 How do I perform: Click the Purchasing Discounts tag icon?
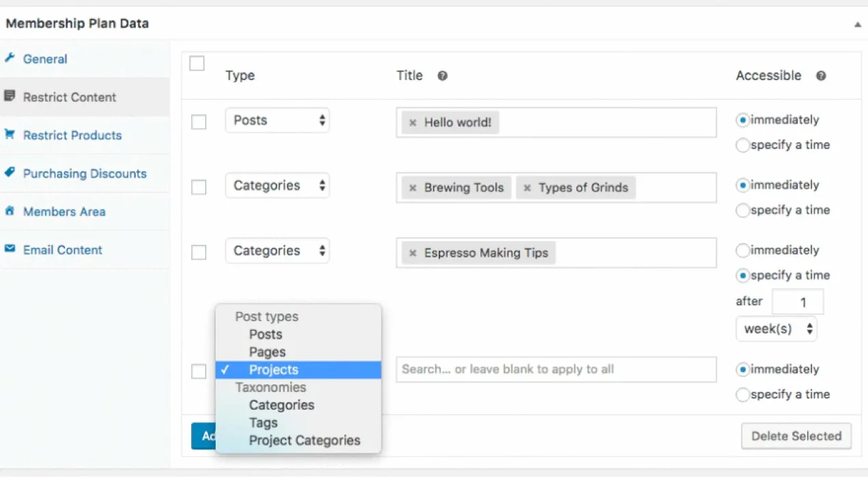point(10,173)
